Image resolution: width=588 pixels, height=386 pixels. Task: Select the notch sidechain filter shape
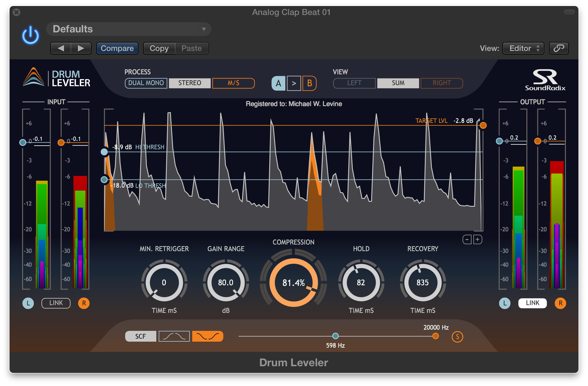(x=207, y=336)
